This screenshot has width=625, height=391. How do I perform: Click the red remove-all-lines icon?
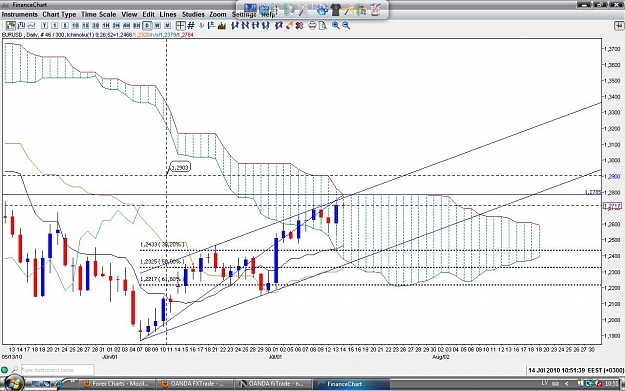coord(299,26)
